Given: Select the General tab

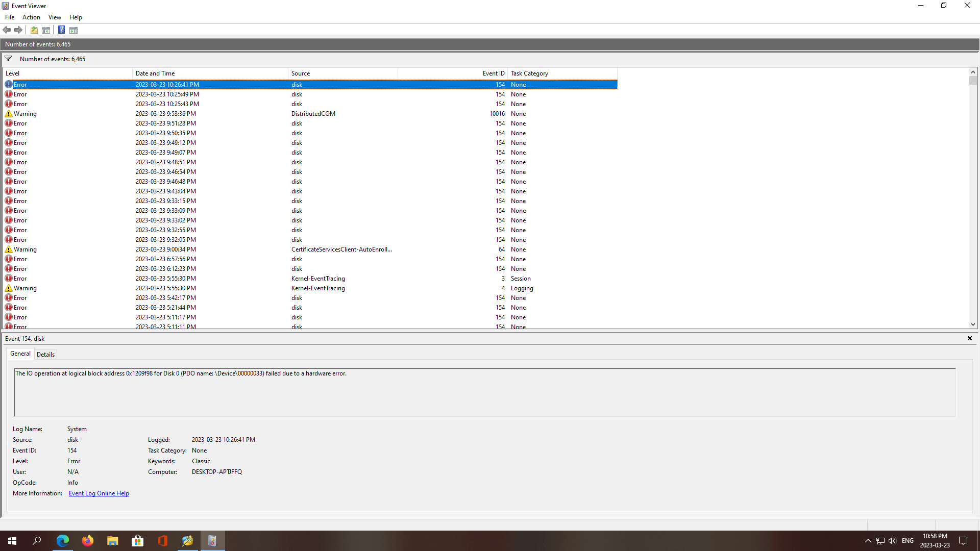Looking at the screenshot, I should pos(20,354).
